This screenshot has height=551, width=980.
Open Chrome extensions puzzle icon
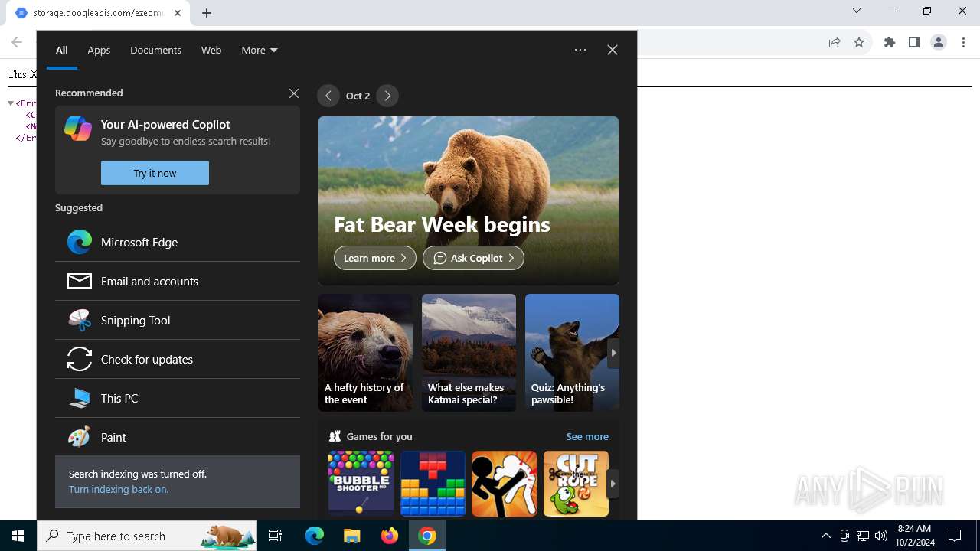(890, 43)
